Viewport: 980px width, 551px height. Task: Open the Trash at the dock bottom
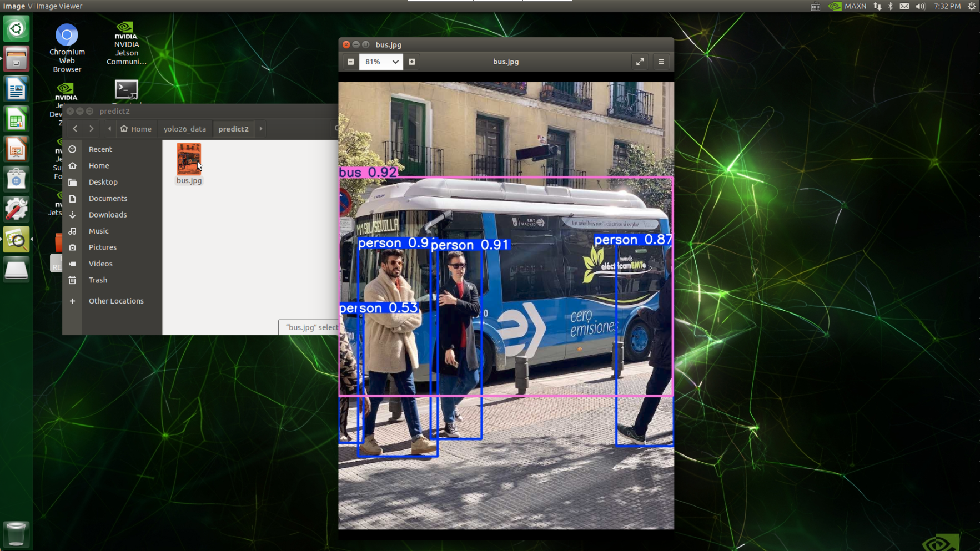point(16,534)
